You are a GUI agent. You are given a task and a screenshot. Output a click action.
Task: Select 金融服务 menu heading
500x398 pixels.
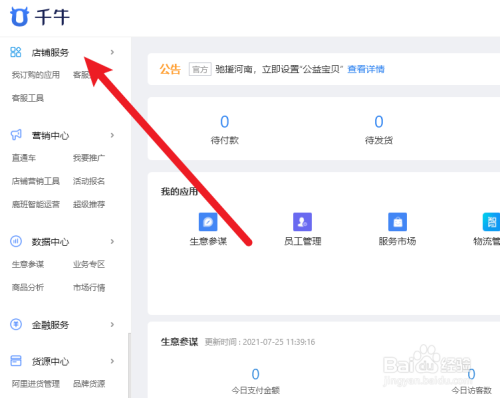[x=50, y=325]
